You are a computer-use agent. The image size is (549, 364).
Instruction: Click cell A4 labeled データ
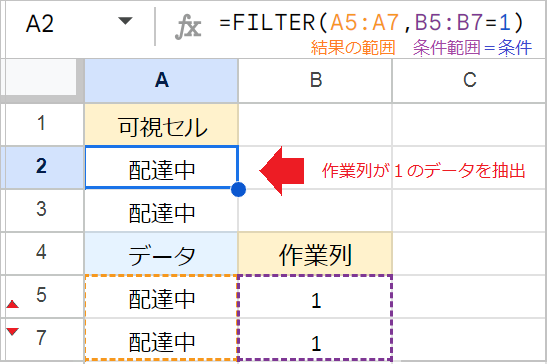pos(161,253)
